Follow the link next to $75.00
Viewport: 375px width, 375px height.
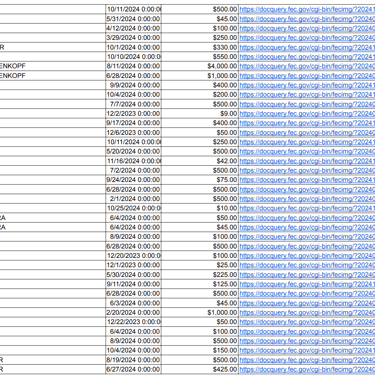307,180
